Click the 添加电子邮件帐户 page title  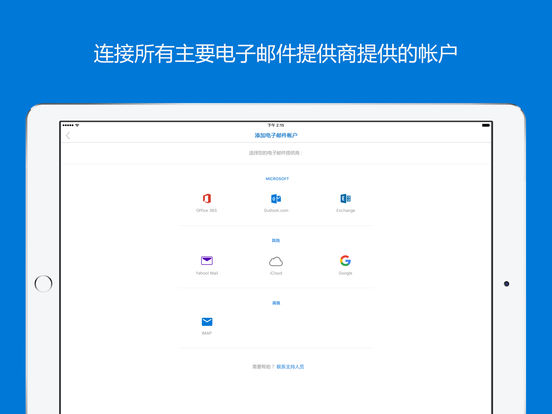pyautogui.click(x=276, y=136)
